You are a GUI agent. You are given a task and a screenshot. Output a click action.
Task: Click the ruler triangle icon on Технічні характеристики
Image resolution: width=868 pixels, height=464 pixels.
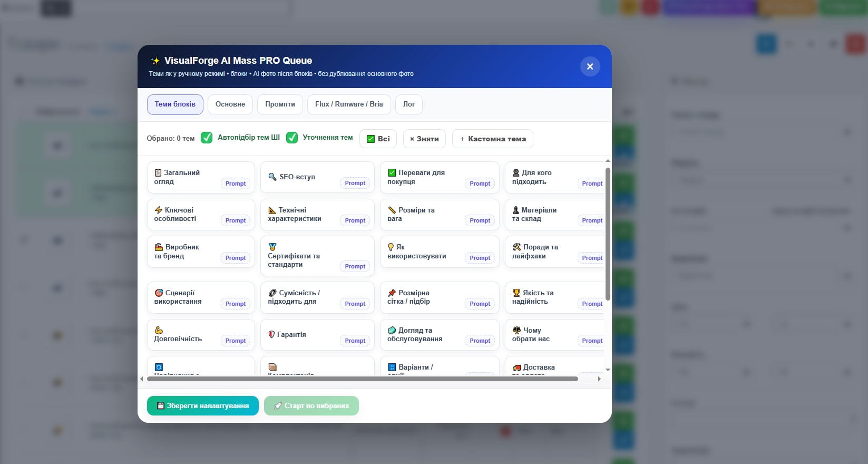point(272,210)
